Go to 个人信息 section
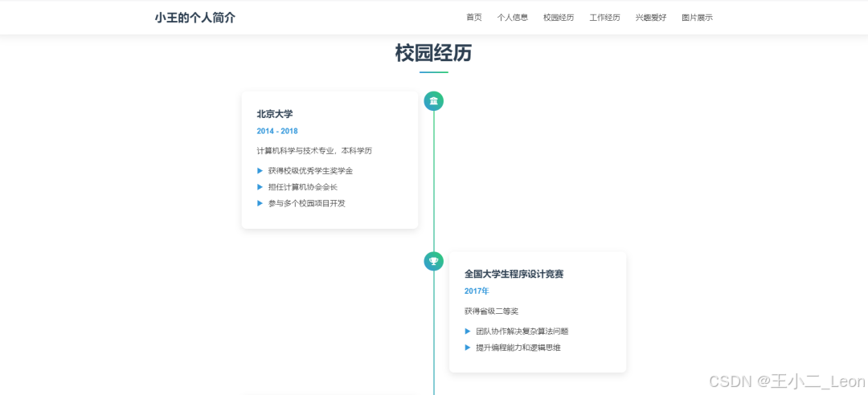The width and height of the screenshot is (868, 395). tap(513, 18)
